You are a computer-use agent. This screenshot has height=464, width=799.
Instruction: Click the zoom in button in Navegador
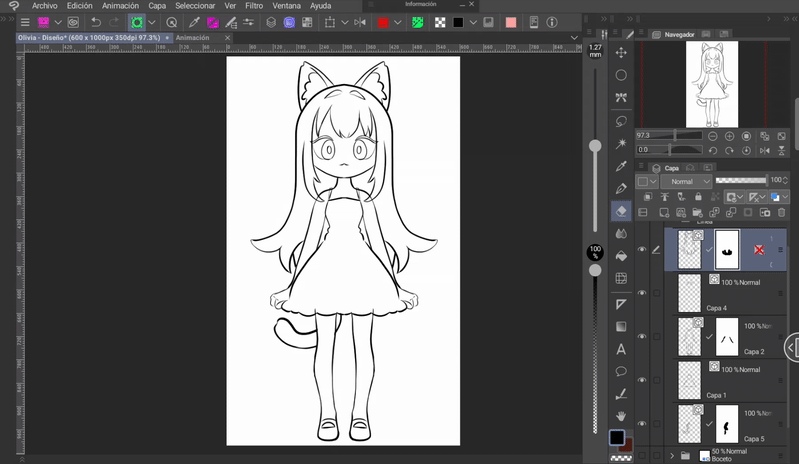[x=729, y=136]
